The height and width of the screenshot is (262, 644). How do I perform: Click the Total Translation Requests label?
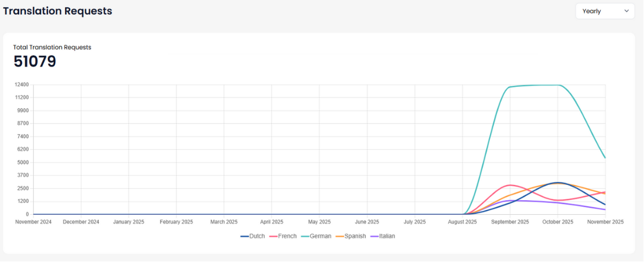pyautogui.click(x=52, y=47)
